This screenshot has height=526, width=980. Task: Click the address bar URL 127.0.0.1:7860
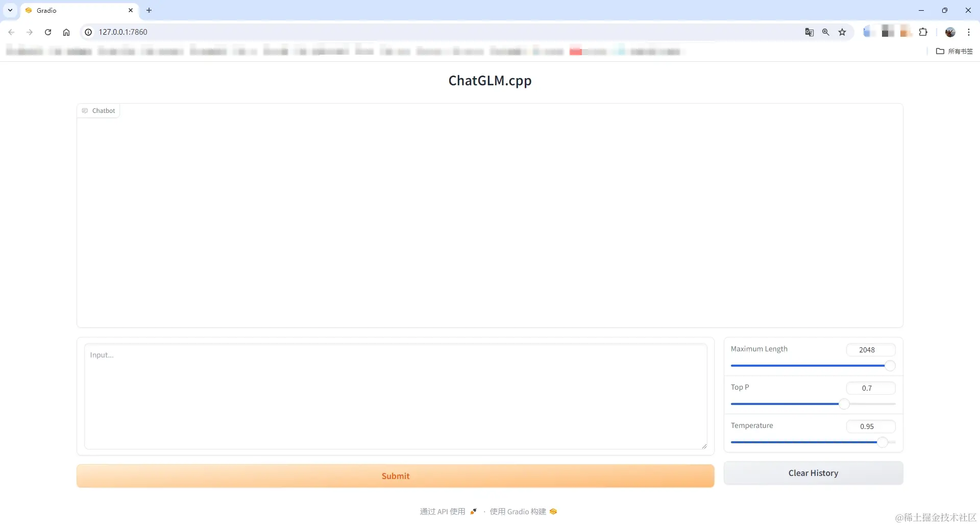point(123,32)
